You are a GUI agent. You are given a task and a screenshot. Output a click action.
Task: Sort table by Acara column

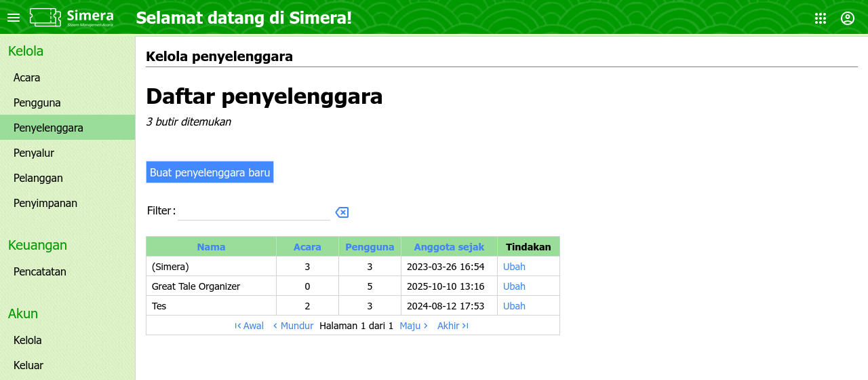pyautogui.click(x=307, y=247)
